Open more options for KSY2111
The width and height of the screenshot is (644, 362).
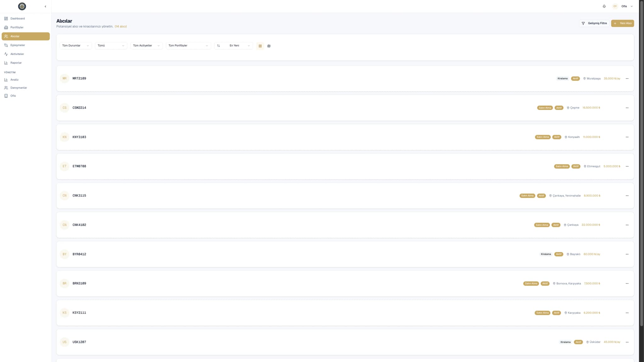627,313
